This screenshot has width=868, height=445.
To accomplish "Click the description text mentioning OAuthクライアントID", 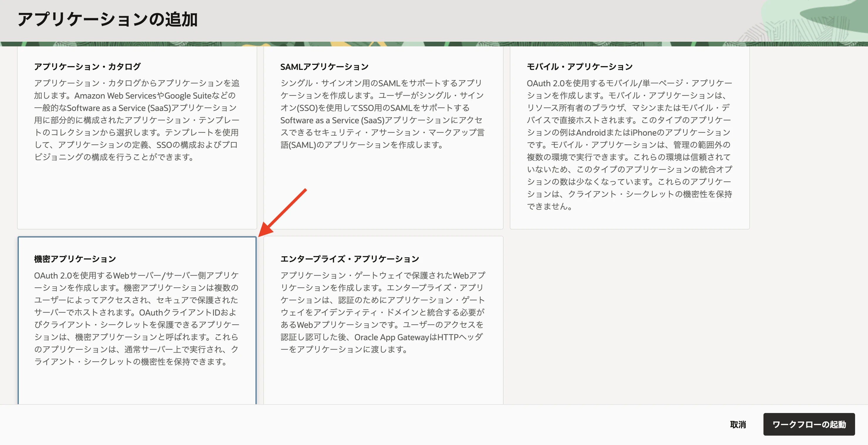I will point(137,318).
